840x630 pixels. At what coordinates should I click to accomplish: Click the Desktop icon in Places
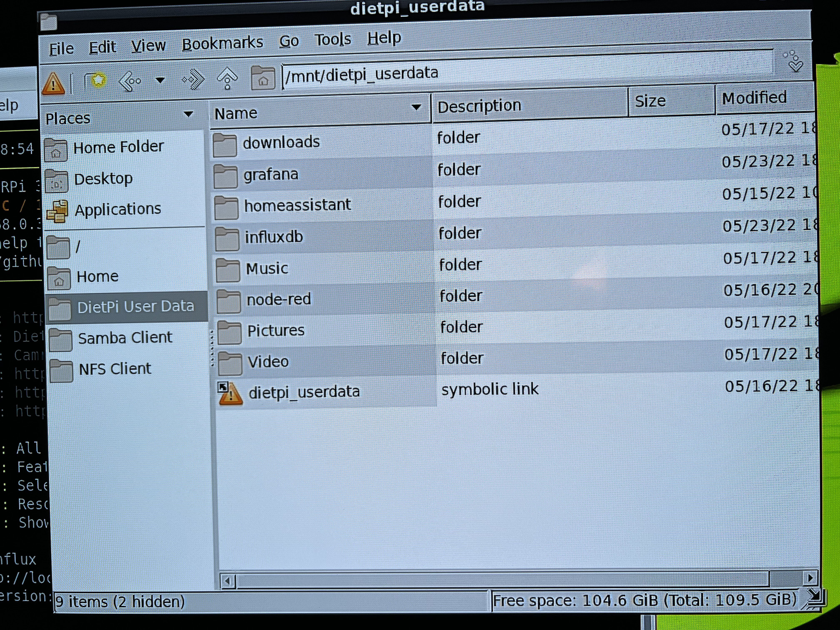coord(56,181)
